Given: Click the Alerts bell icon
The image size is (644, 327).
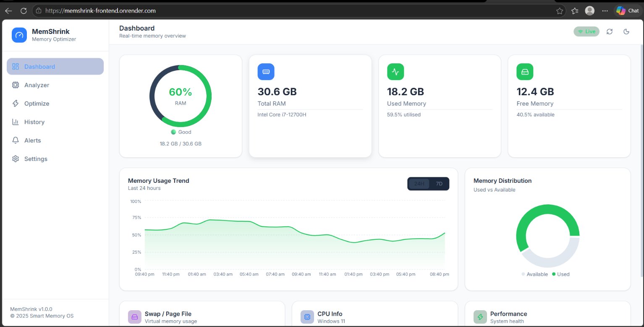Looking at the screenshot, I should pos(16,140).
